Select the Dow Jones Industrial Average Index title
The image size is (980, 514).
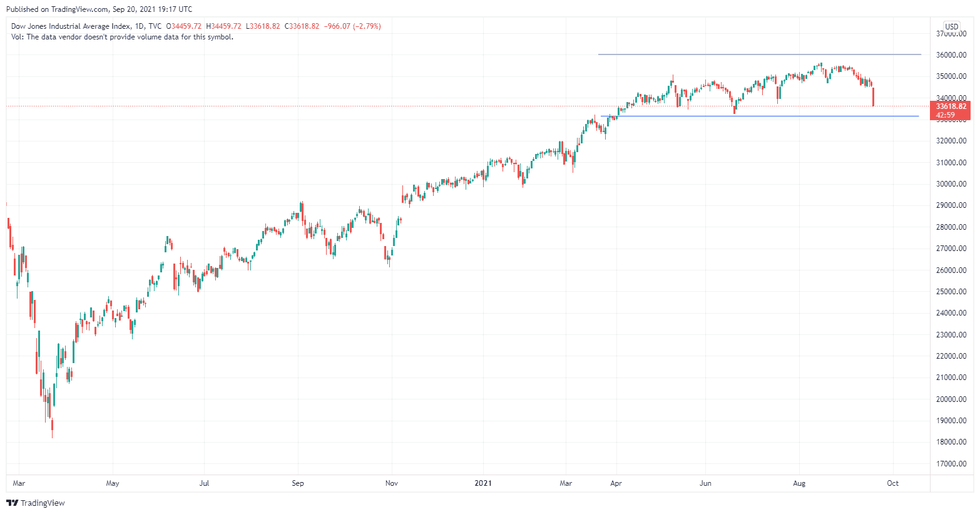(71, 26)
